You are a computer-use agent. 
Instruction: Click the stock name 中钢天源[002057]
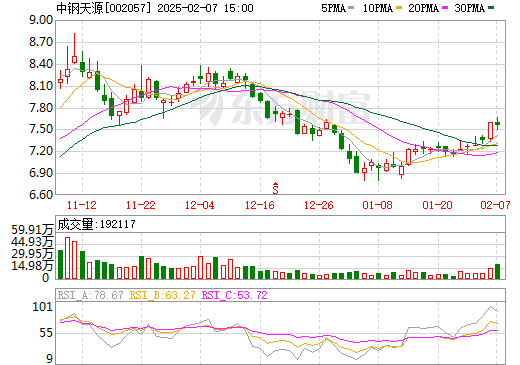(104, 8)
